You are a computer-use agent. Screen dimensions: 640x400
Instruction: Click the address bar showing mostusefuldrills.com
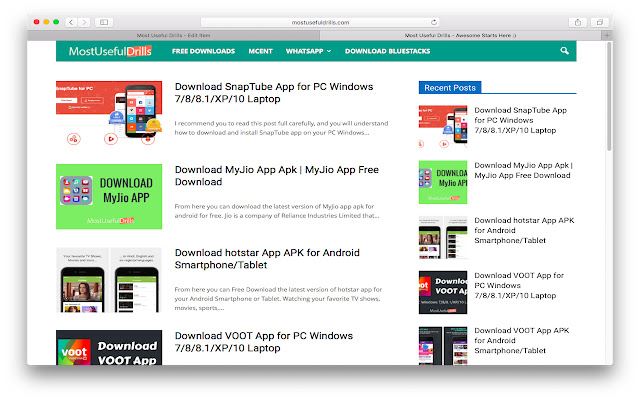(x=320, y=22)
